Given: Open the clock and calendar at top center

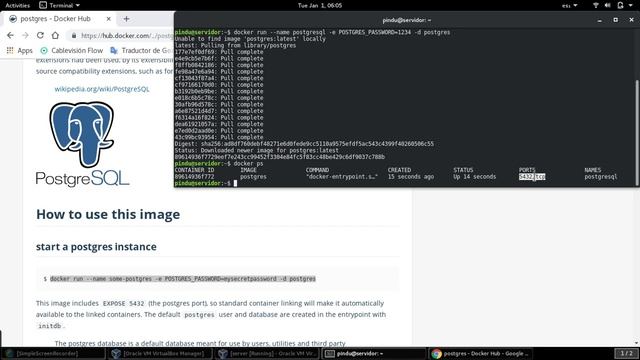Looking at the screenshot, I should [x=320, y=5].
